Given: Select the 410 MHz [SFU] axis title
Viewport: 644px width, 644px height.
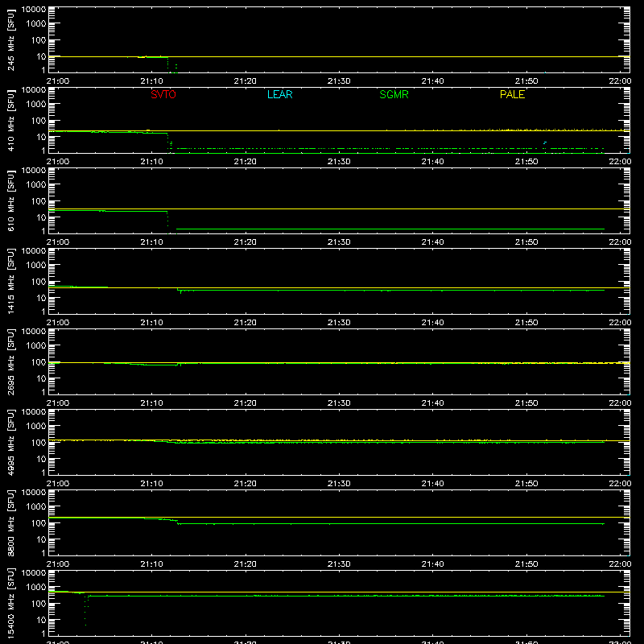Looking at the screenshot, I should [10, 120].
